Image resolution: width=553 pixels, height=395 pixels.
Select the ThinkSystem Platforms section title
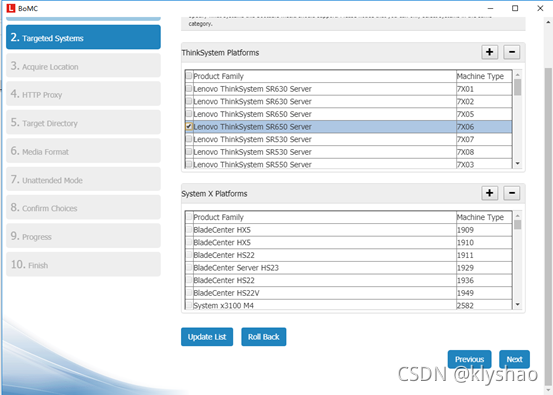pyautogui.click(x=220, y=53)
